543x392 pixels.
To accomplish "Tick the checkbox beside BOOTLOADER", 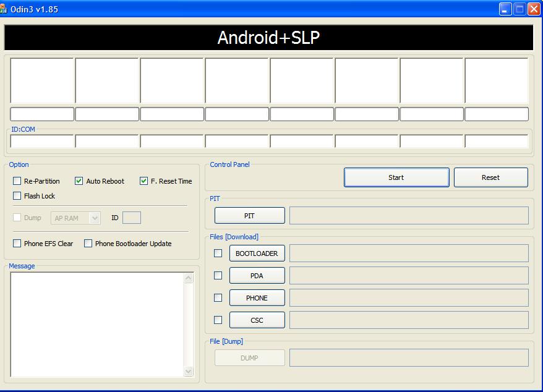I will tap(218, 253).
